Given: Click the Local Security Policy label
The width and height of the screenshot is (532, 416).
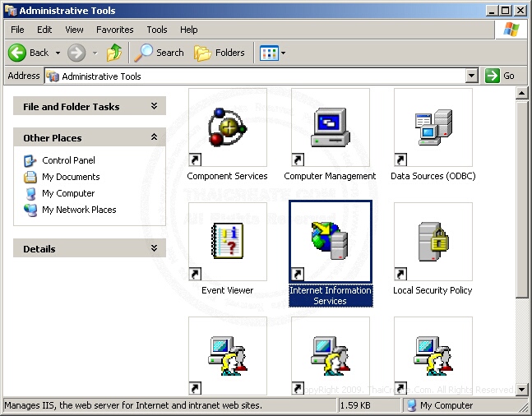Looking at the screenshot, I should (x=433, y=290).
